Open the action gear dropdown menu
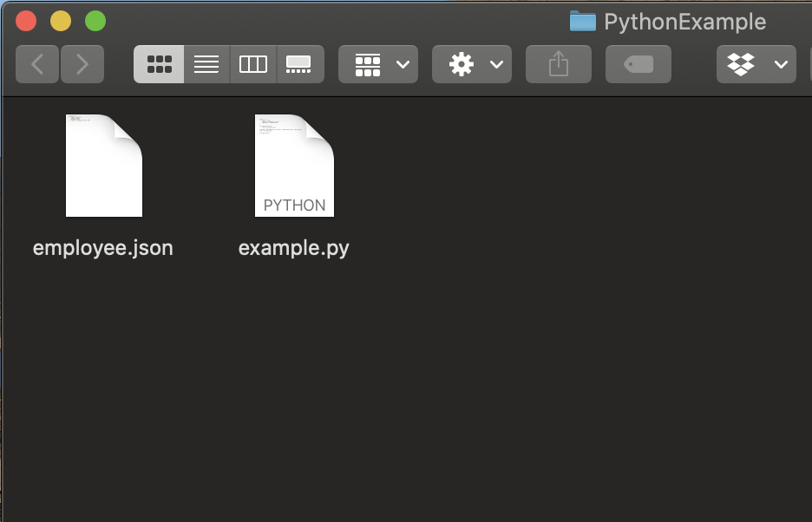 [x=471, y=63]
